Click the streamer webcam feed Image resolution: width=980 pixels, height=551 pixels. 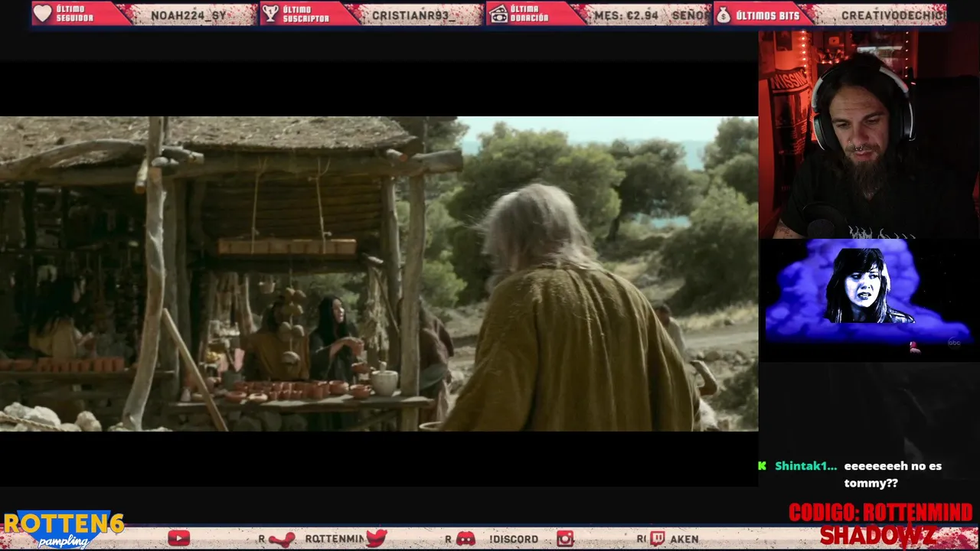869,135
